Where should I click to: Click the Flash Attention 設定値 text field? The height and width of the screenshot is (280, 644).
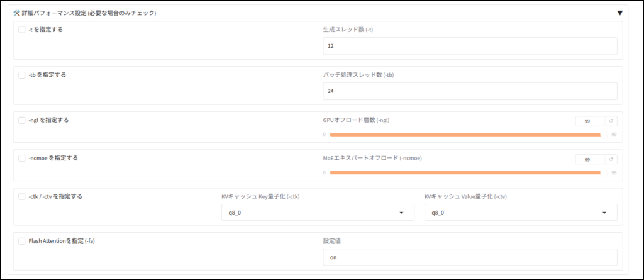click(470, 257)
